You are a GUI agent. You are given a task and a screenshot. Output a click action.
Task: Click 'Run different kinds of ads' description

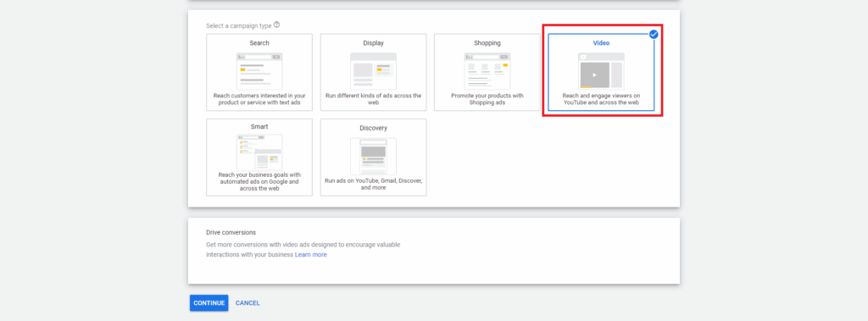pos(373,99)
